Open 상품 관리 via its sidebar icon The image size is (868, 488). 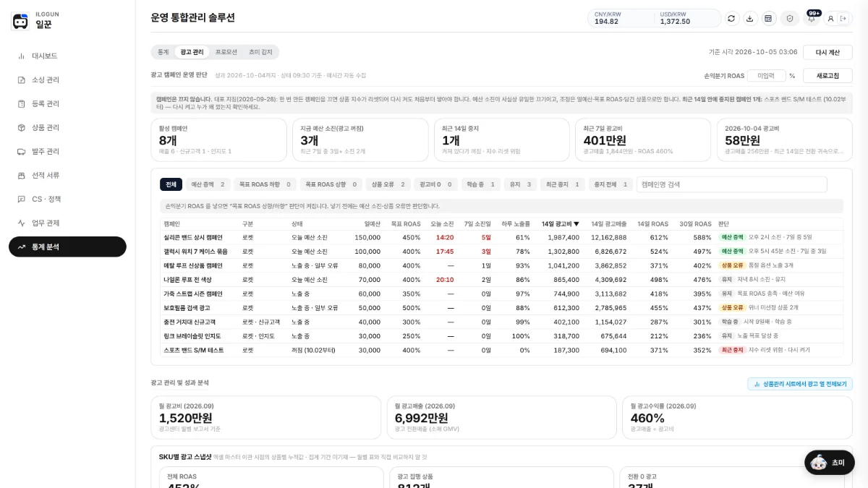[21, 127]
